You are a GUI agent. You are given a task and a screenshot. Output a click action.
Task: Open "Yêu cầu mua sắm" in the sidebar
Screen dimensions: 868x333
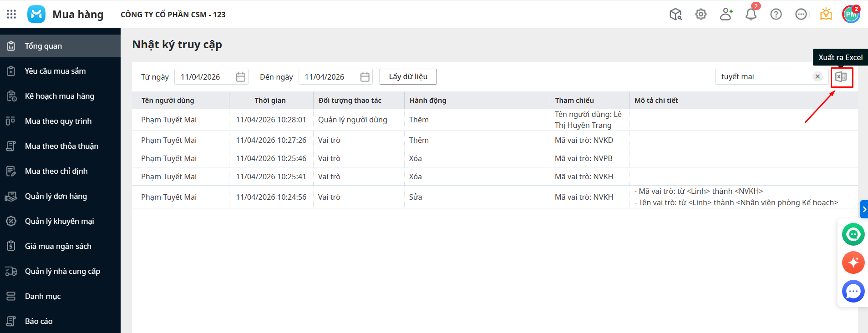click(55, 71)
